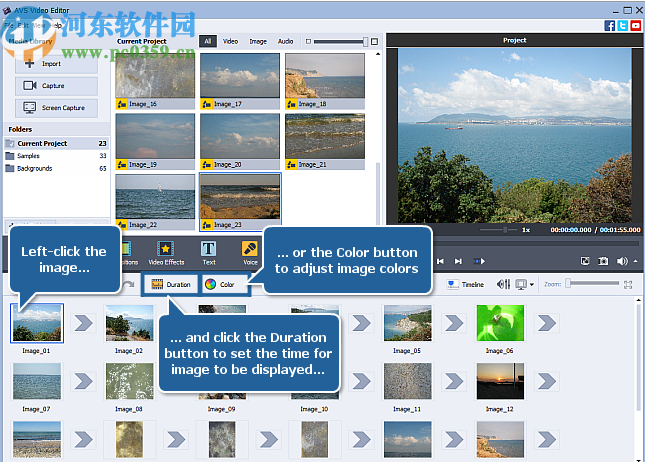
Task: Click the transition arrow after Image_12
Action: click(547, 381)
